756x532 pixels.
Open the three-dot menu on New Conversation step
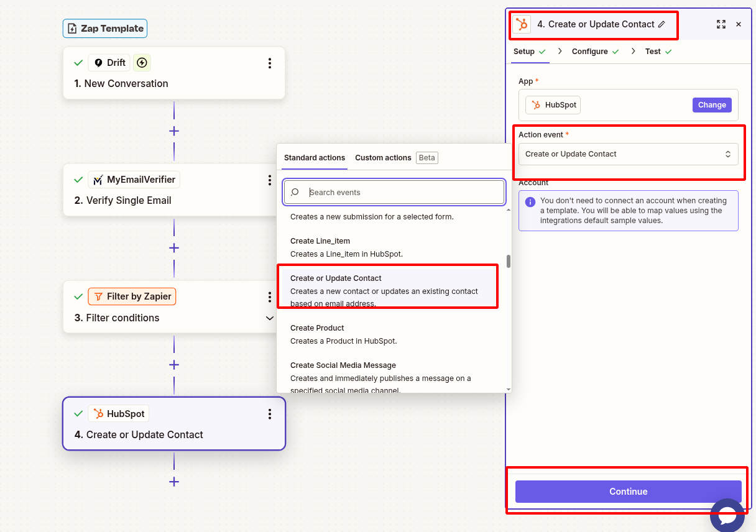click(269, 63)
